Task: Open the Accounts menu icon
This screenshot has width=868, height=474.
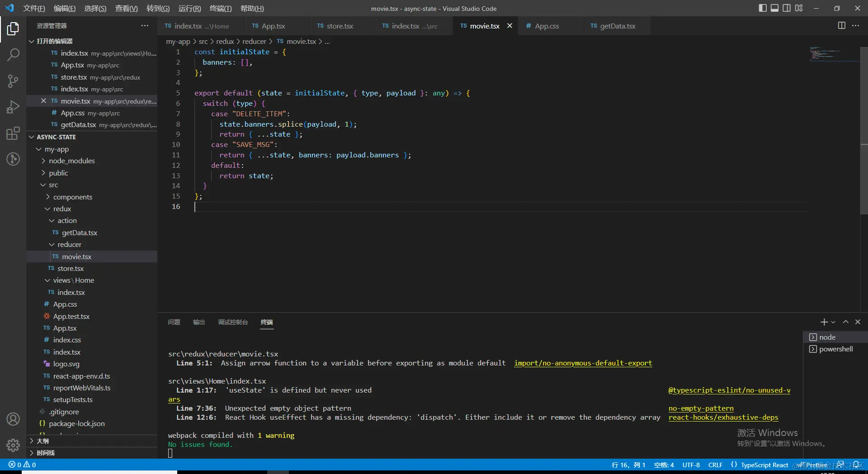Action: coord(13,419)
